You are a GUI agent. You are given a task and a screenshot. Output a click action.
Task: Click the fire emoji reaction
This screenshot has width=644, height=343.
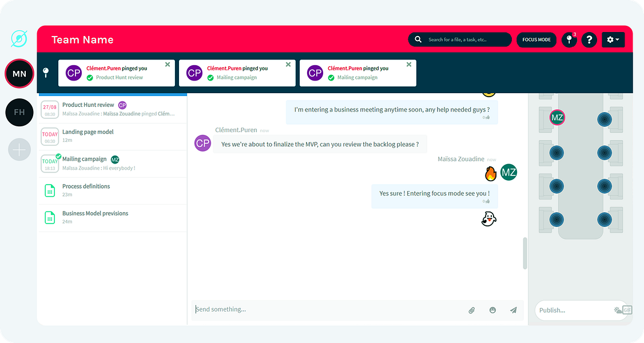click(x=490, y=174)
